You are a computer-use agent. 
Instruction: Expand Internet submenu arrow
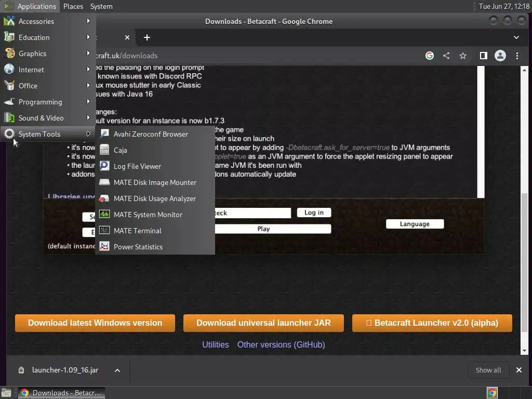(x=88, y=69)
